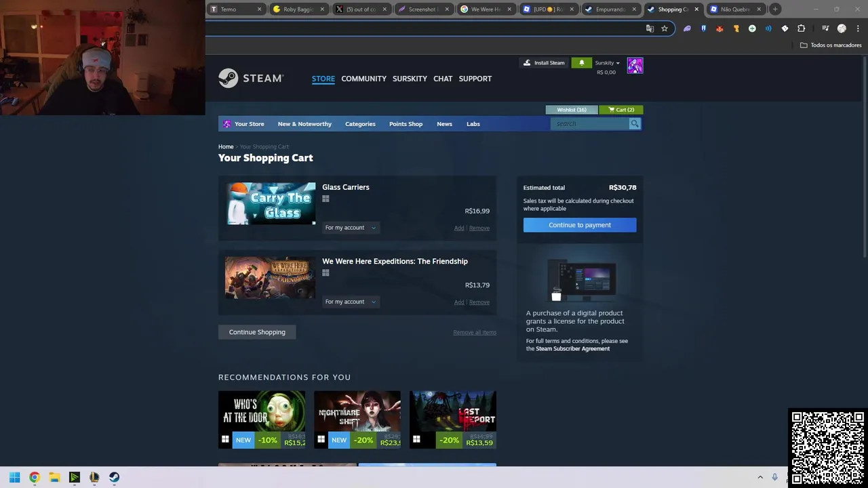Open Chrome from the taskbar
Viewport: 868px width, 488px height.
point(35,477)
